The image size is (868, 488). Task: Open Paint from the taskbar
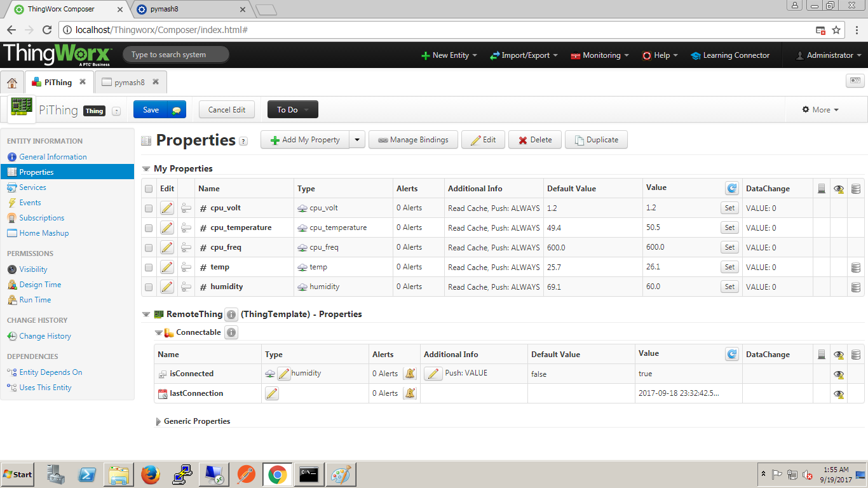point(341,475)
